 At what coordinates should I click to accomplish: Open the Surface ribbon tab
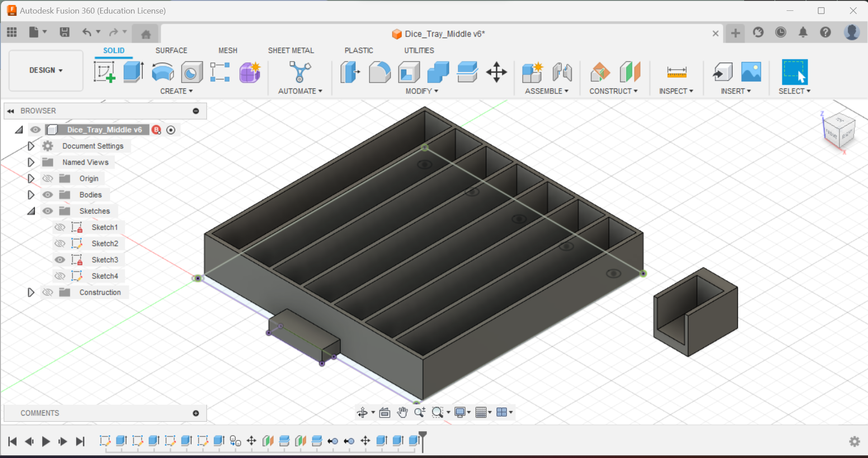point(171,50)
